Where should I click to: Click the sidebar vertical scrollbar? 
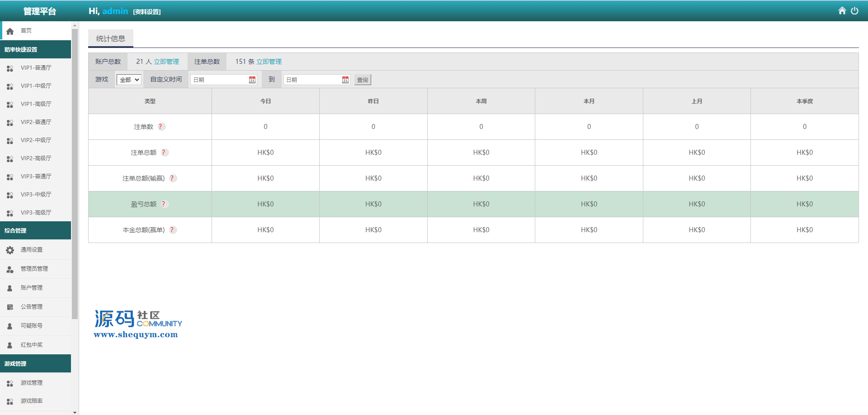tap(75, 174)
